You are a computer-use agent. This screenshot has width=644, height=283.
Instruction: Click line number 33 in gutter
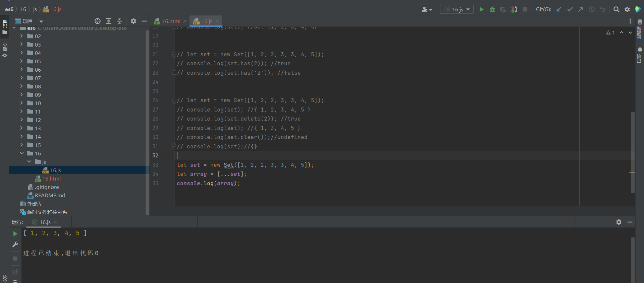(x=155, y=165)
